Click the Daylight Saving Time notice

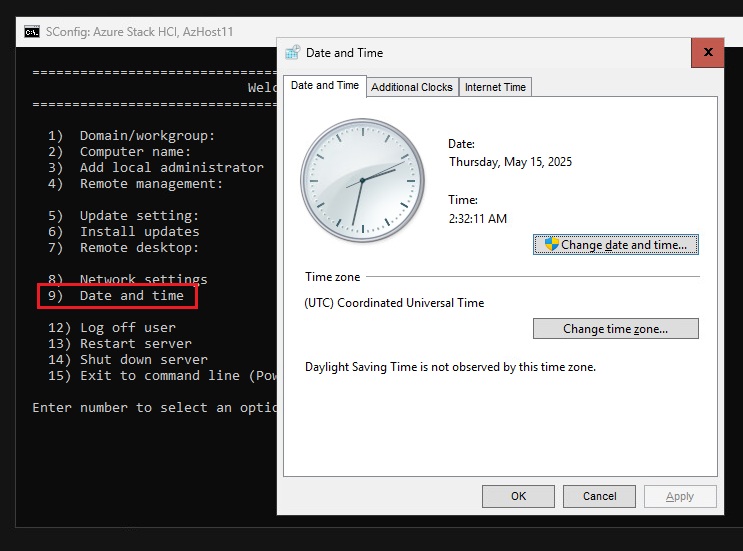pyautogui.click(x=450, y=367)
